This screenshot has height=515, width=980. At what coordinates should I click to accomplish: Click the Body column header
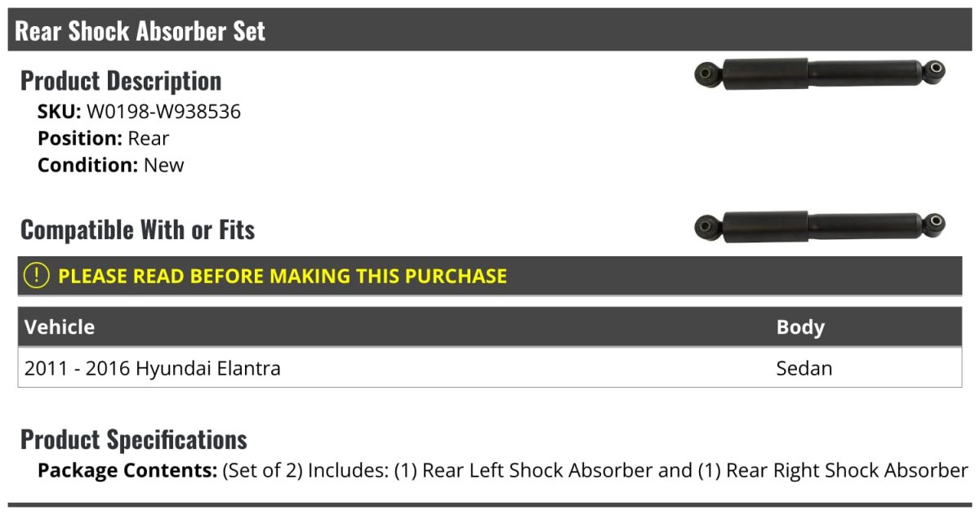tap(800, 327)
